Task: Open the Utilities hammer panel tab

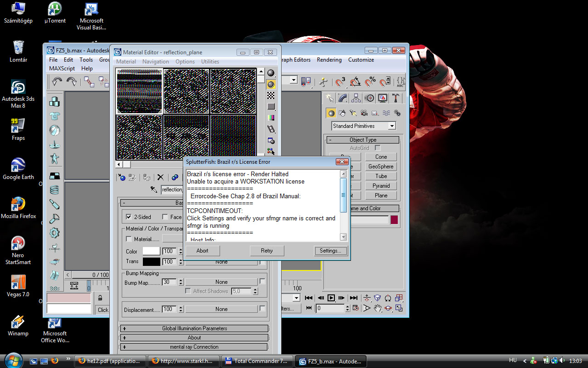Action: coord(395,98)
